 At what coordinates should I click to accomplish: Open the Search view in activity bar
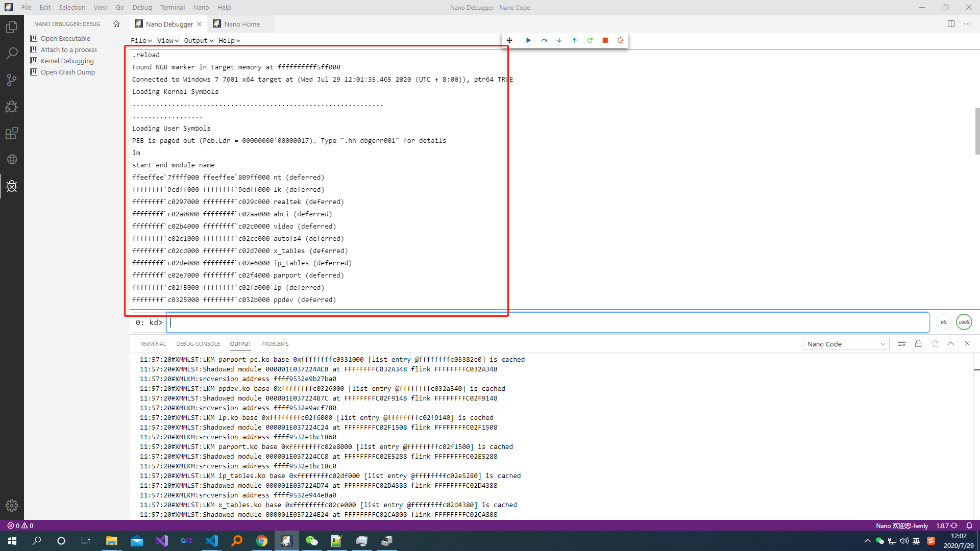pos(12,54)
